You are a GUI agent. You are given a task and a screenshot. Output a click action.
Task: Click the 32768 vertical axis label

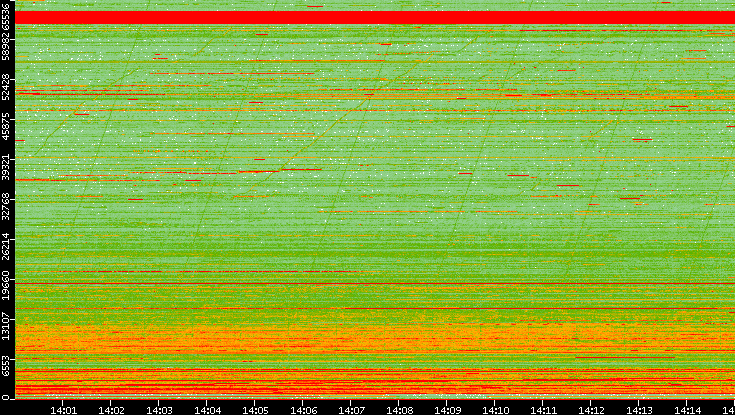(5, 206)
